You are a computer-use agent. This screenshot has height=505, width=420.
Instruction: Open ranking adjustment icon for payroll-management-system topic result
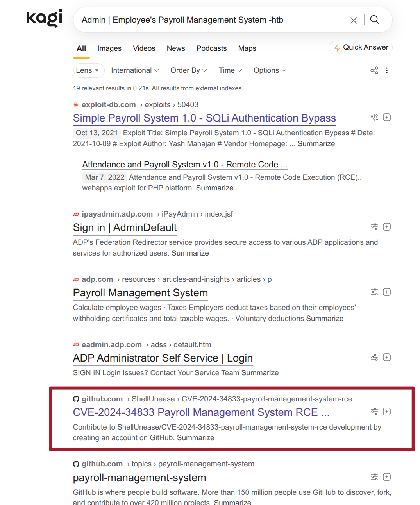pos(374,477)
